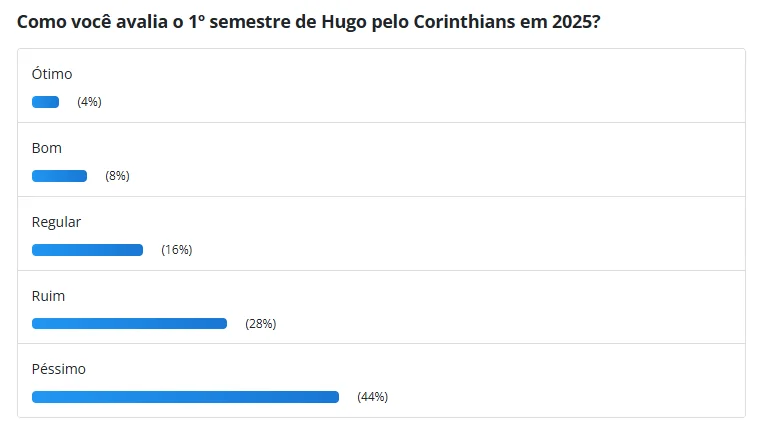The image size is (759, 428).
Task: Select the Regular option label
Action: tap(56, 222)
